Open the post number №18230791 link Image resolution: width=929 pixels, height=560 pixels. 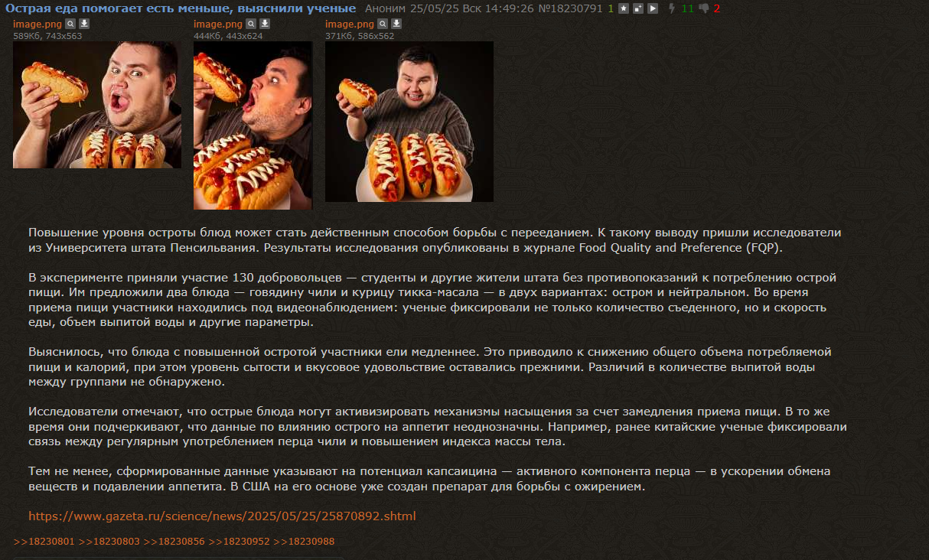pyautogui.click(x=570, y=8)
